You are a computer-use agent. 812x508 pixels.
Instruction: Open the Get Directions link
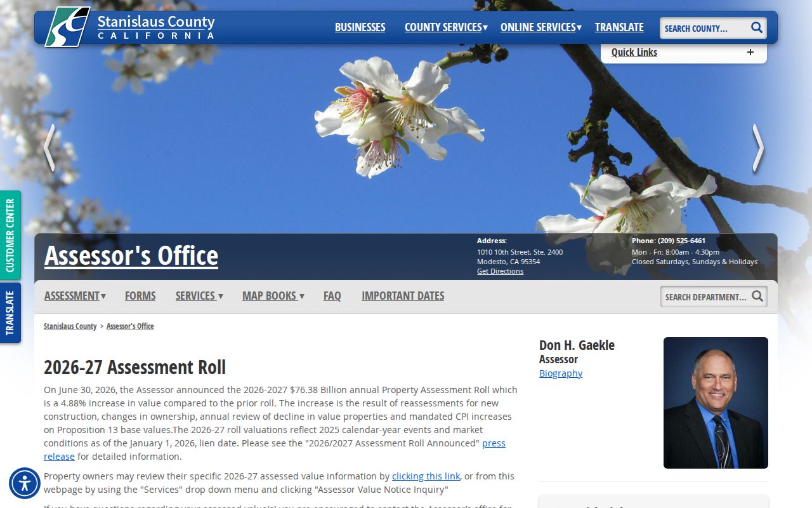500,271
